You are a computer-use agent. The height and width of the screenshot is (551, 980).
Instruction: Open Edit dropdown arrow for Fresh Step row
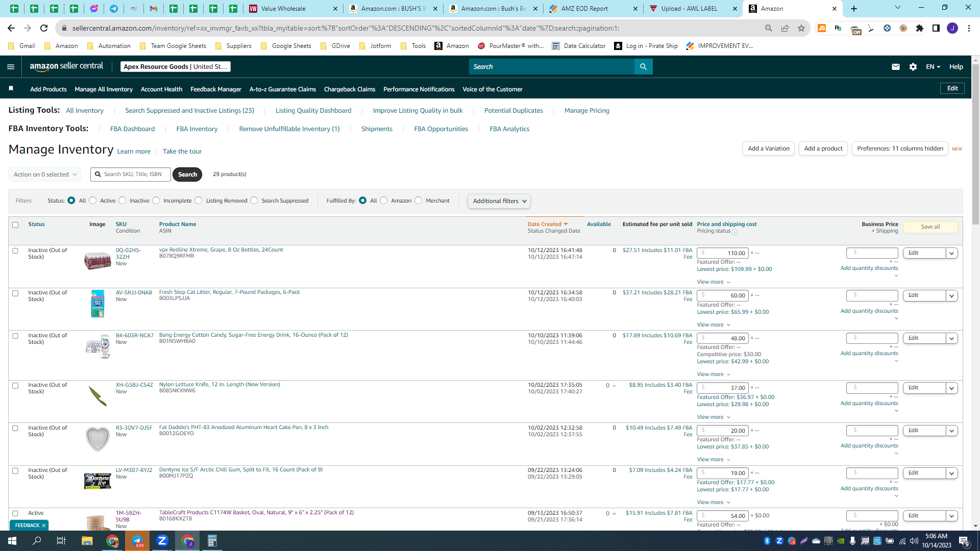(951, 296)
